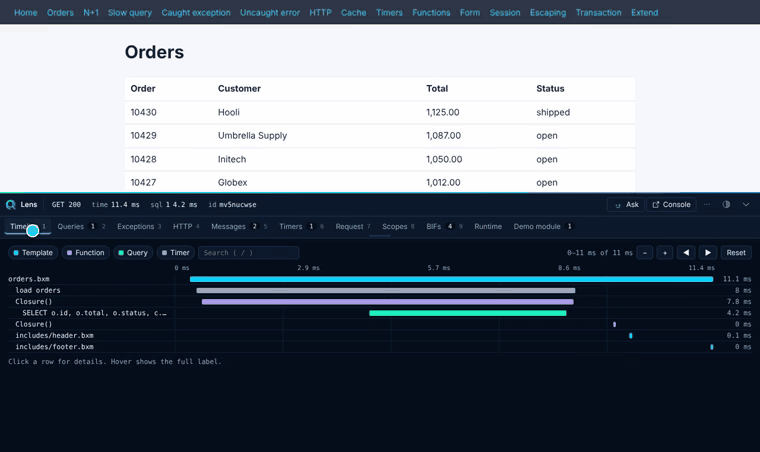Toggle the Timer filter chip
Screen dimensions: 760x452
(175, 252)
